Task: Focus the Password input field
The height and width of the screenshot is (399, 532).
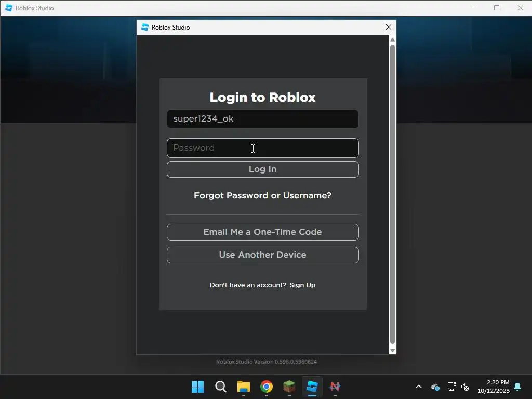Action: point(262,148)
